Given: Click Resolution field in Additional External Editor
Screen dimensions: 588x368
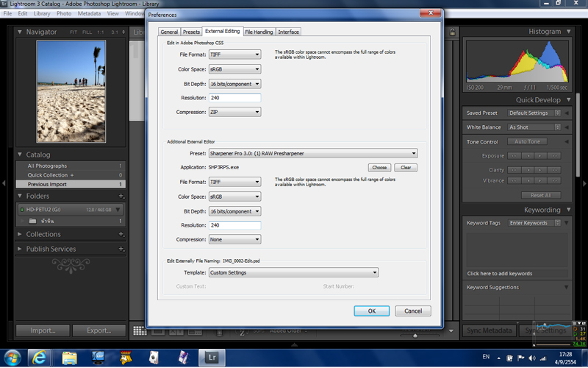Looking at the screenshot, I should pos(234,225).
